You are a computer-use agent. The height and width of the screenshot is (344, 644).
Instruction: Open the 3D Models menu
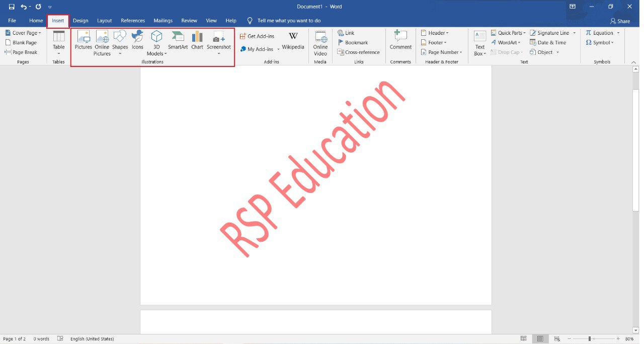coord(157,43)
